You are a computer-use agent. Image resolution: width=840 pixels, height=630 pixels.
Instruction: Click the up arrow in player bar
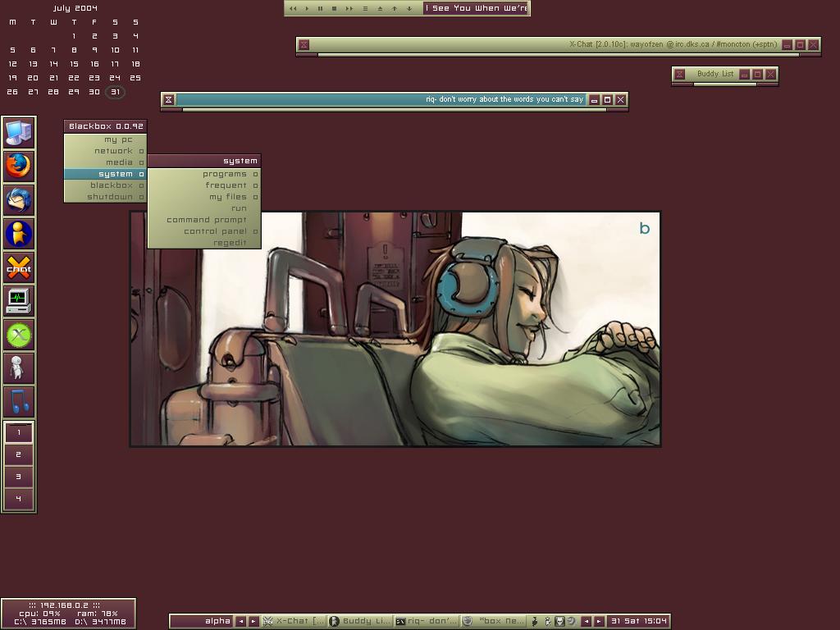[x=395, y=8]
